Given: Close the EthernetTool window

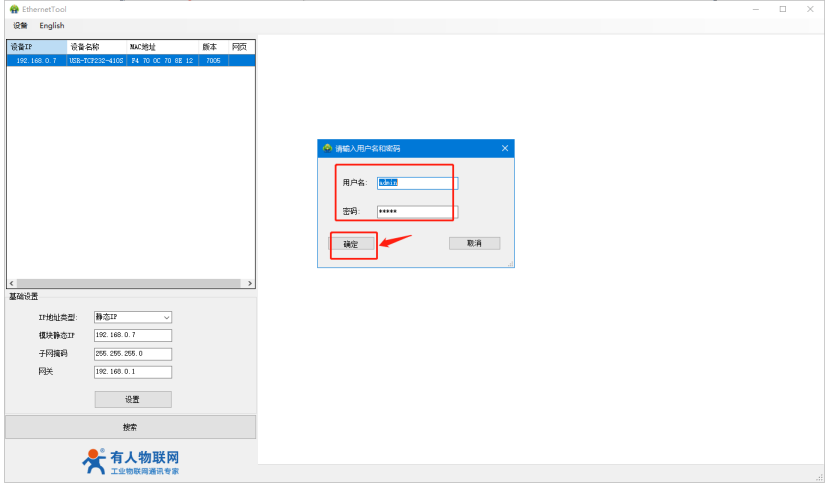Looking at the screenshot, I should [x=810, y=9].
